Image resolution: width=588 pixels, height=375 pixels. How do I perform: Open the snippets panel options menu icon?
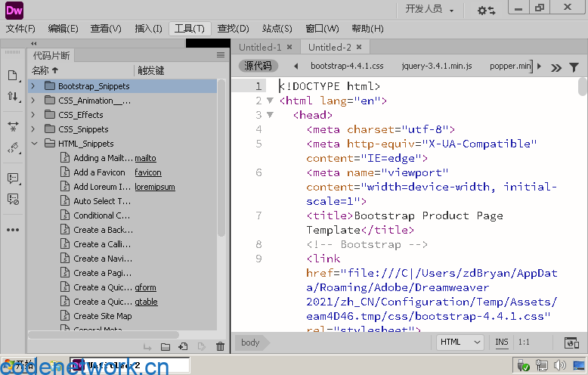pos(221,55)
